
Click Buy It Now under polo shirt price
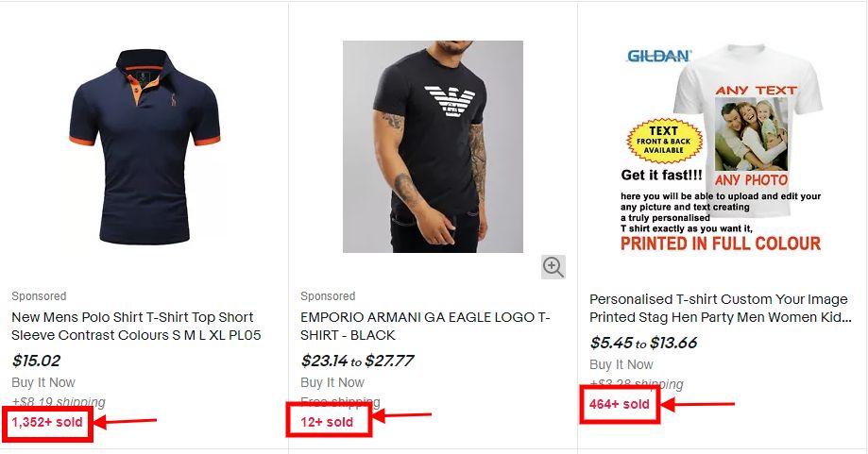[43, 382]
